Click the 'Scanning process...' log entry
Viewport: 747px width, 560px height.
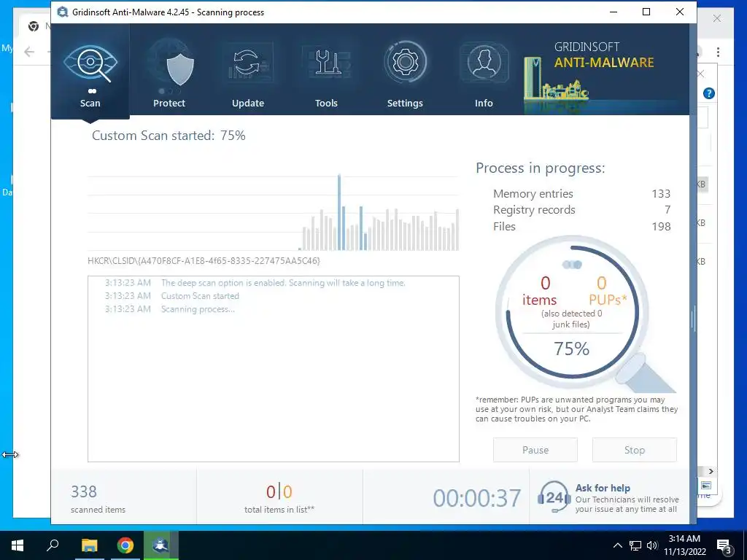point(198,309)
